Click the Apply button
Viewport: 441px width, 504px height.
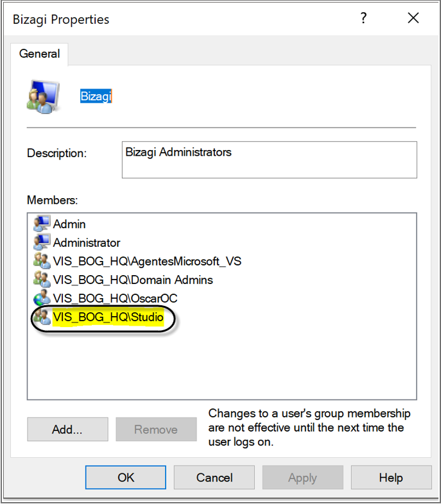(303, 477)
